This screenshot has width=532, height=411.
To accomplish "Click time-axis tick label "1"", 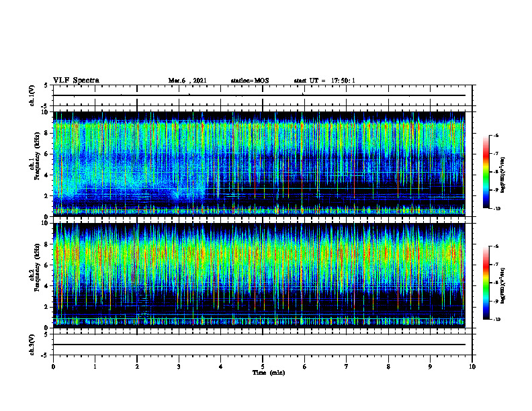I will pos(95,367).
